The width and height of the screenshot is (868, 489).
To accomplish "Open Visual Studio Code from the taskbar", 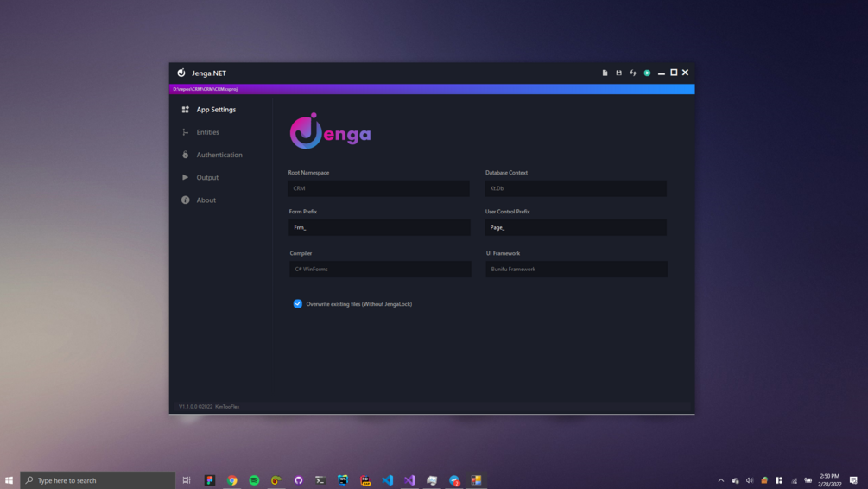I will [x=388, y=480].
